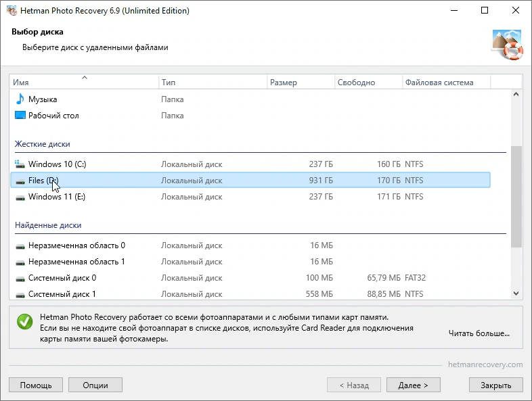The width and height of the screenshot is (532, 401).
Task: Click the 931 ГБ size value
Action: tap(321, 181)
